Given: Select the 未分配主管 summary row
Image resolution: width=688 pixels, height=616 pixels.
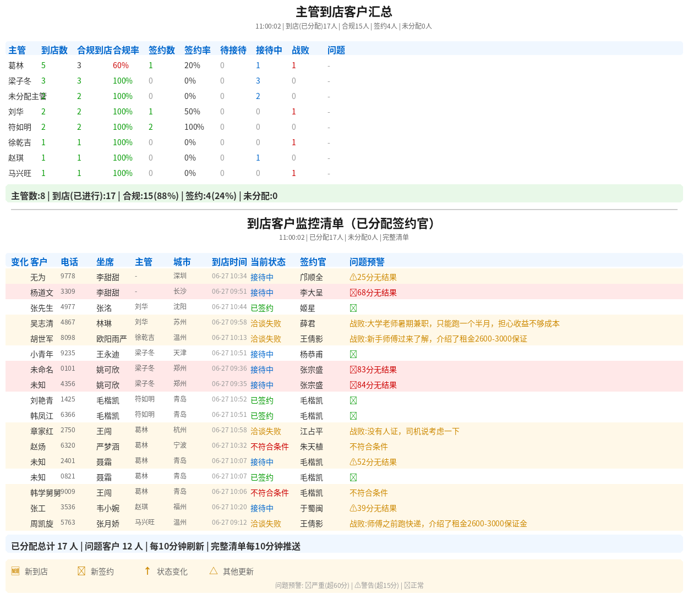Looking at the screenshot, I should coord(344,96).
